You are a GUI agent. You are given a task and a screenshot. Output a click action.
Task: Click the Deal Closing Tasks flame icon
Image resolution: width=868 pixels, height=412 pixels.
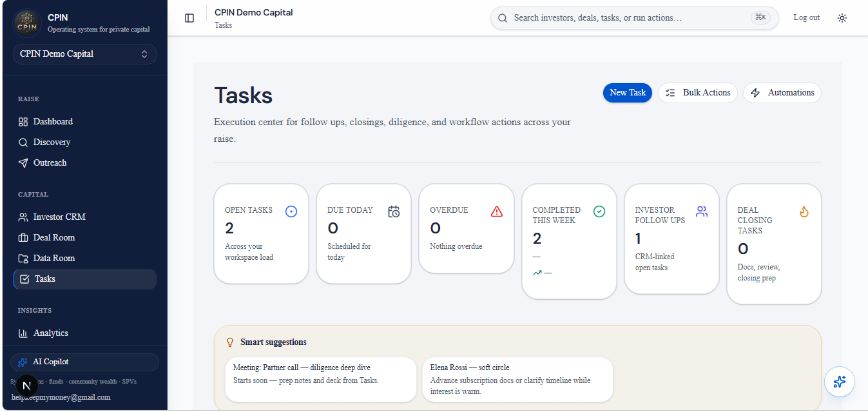coord(804,211)
